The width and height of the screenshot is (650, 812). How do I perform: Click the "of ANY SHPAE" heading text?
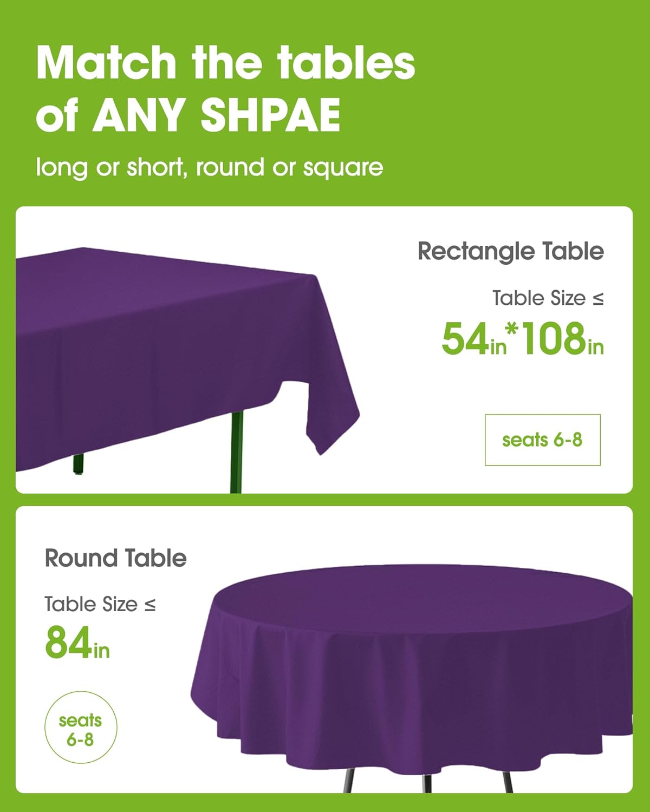click(188, 114)
